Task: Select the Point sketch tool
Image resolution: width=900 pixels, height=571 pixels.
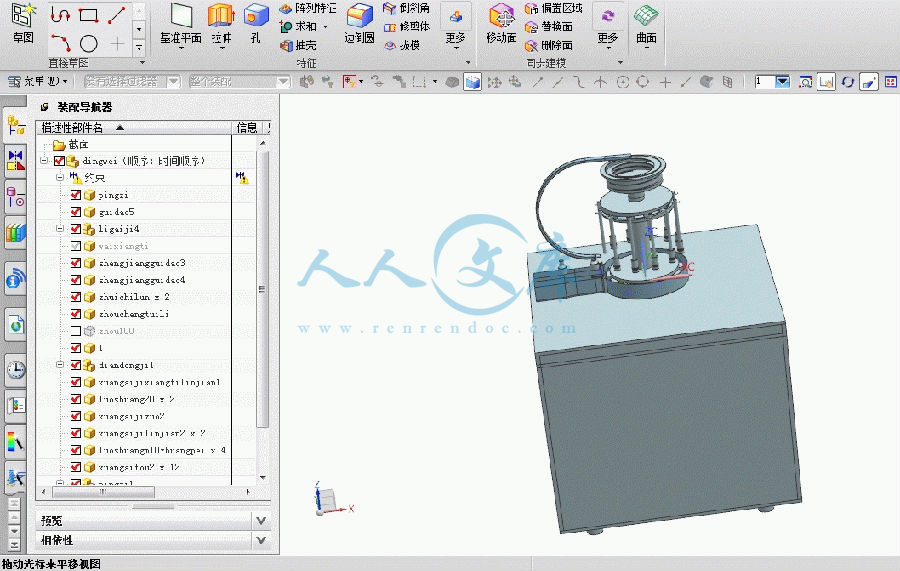Action: [117, 43]
